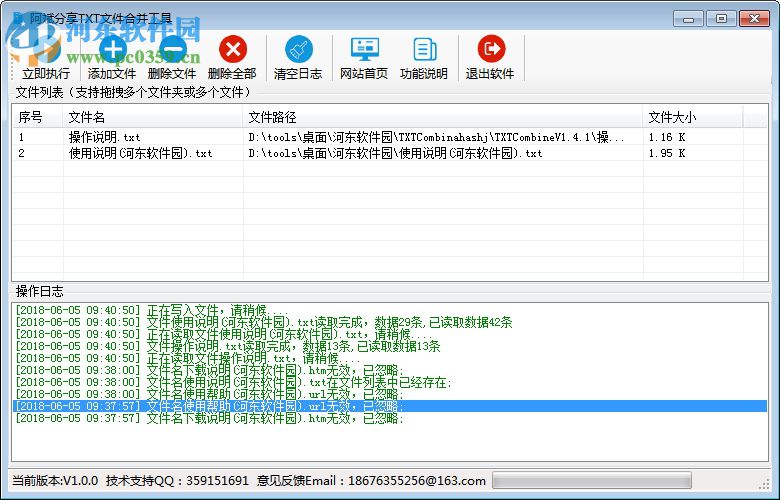The height and width of the screenshot is (500, 780).
Task: Select 09:38:00 log entry 使用帮助 url无效
Action: [390, 394]
